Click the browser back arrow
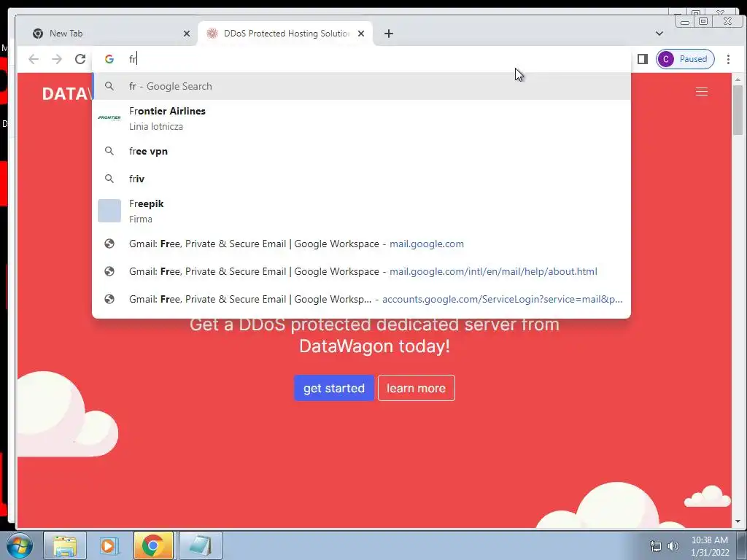This screenshot has width=747, height=560. click(34, 59)
